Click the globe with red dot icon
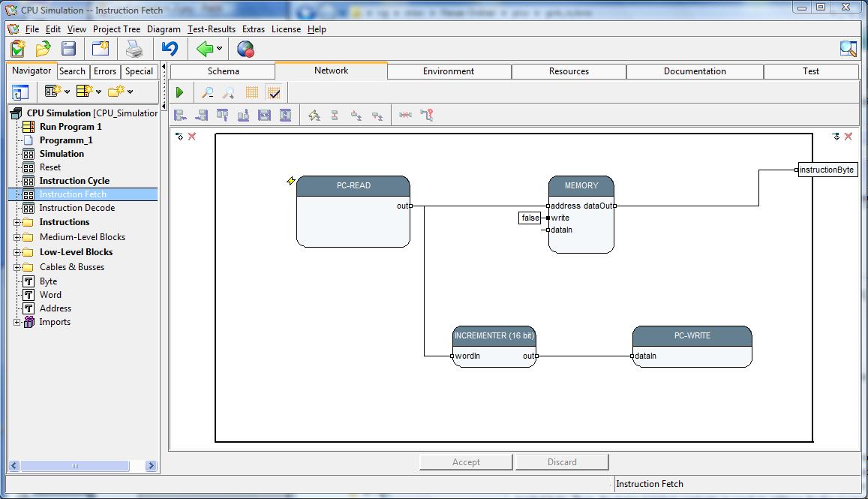This screenshot has width=868, height=499. [x=245, y=49]
